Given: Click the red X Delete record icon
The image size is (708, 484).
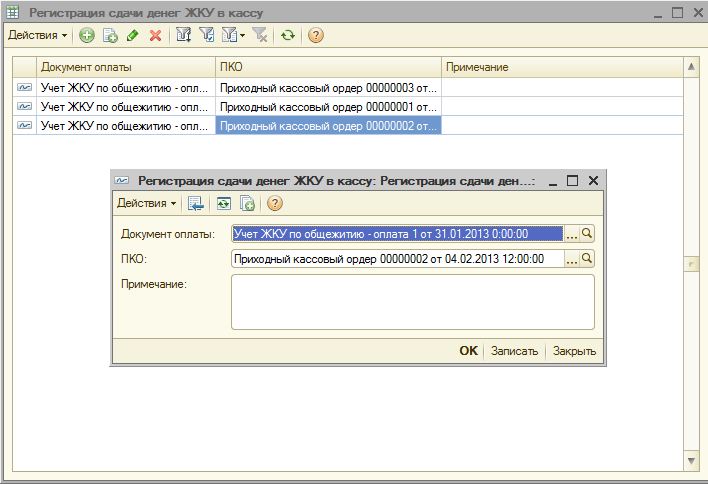Looking at the screenshot, I should pyautogui.click(x=155, y=35).
